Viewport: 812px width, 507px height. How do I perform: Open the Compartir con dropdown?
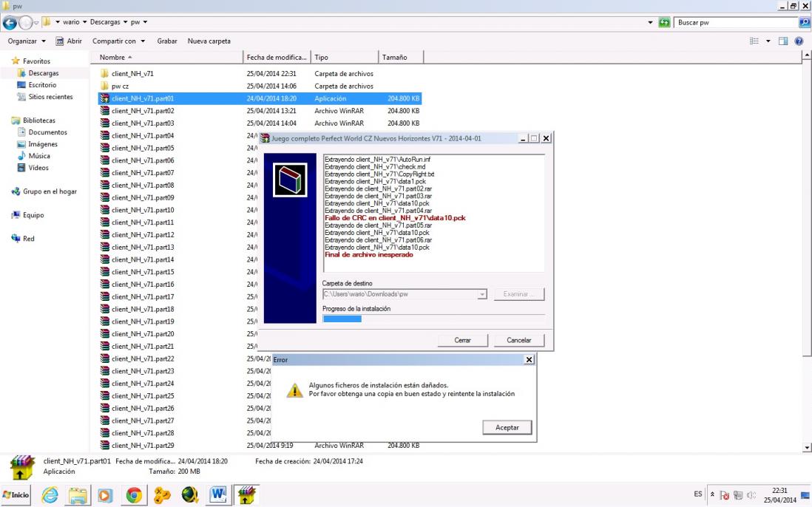[x=118, y=41]
